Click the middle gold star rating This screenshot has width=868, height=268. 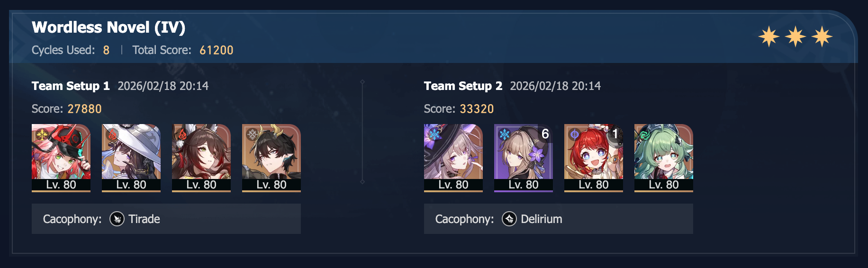point(795,36)
